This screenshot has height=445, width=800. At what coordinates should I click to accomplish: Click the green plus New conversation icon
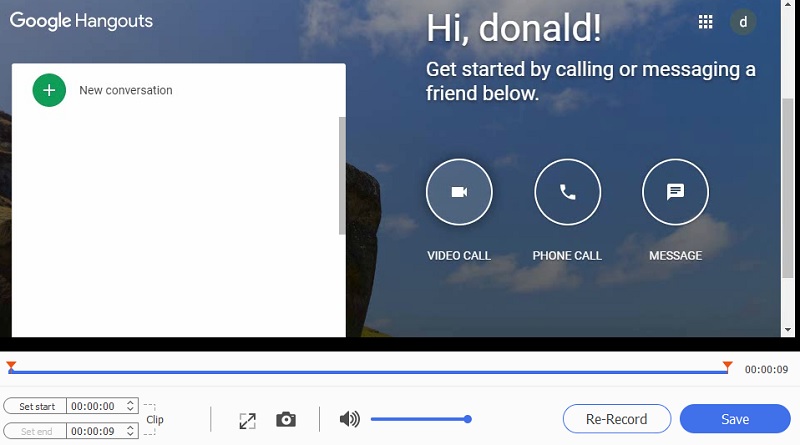[49, 90]
